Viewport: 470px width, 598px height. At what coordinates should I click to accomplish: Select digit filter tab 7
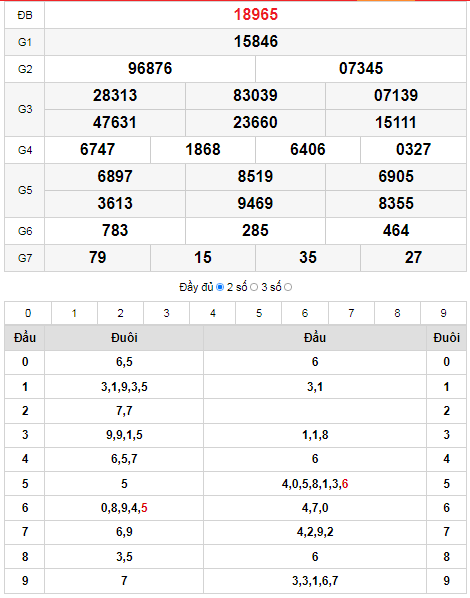[351, 313]
